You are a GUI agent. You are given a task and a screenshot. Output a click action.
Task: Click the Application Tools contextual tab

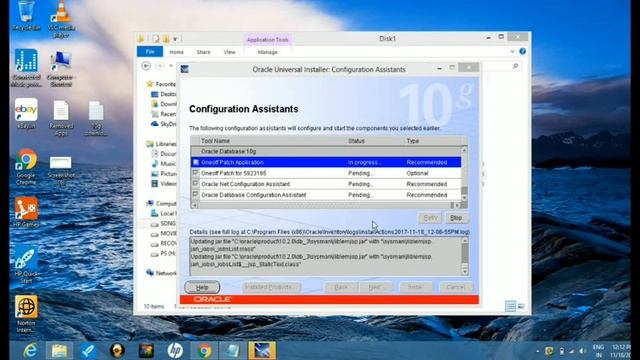[x=268, y=40]
